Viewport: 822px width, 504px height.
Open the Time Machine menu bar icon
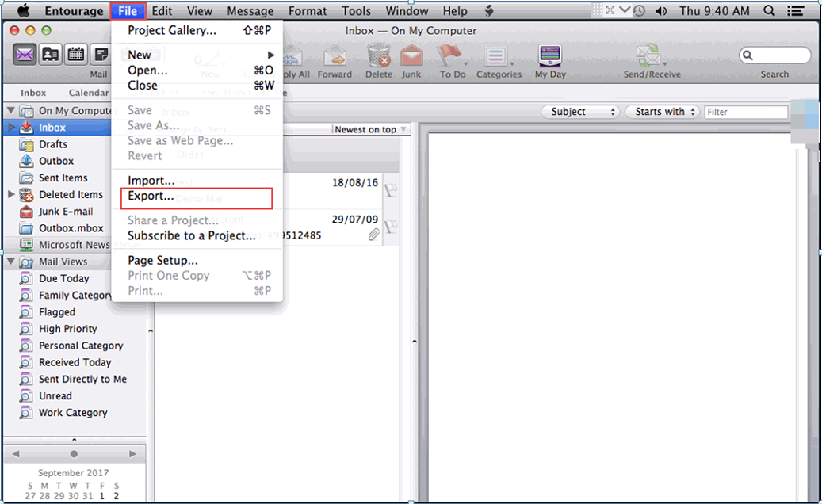(x=639, y=10)
